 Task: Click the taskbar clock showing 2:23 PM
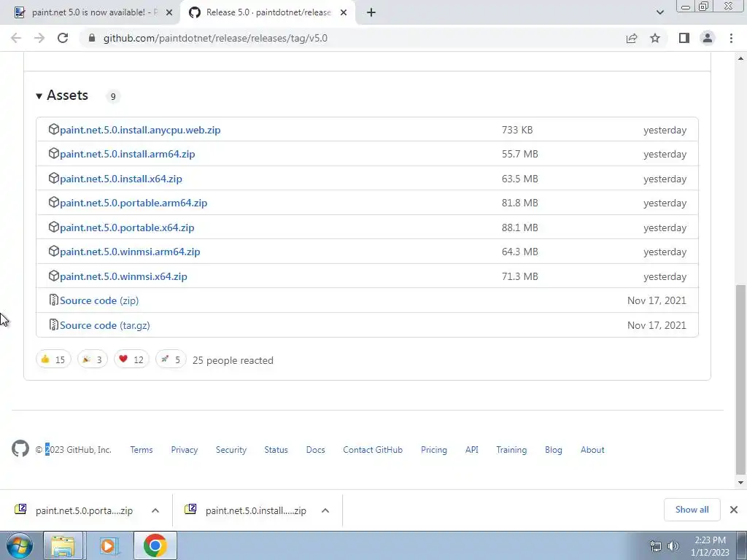click(x=710, y=545)
